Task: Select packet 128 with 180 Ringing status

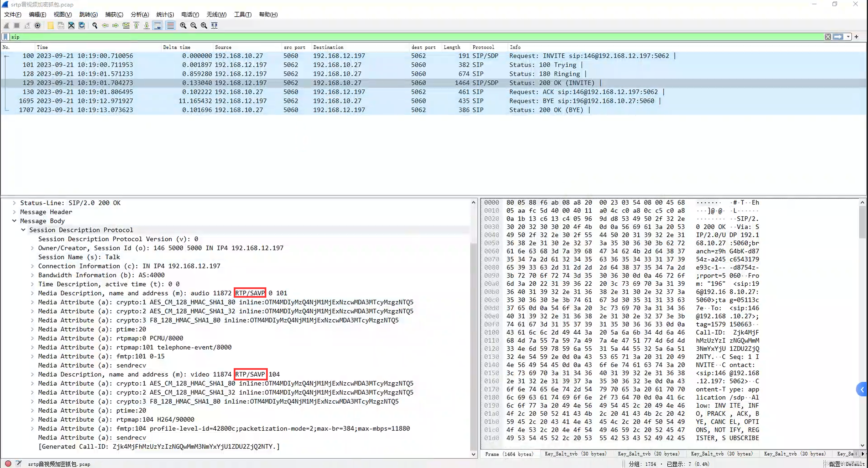Action: click(433, 74)
